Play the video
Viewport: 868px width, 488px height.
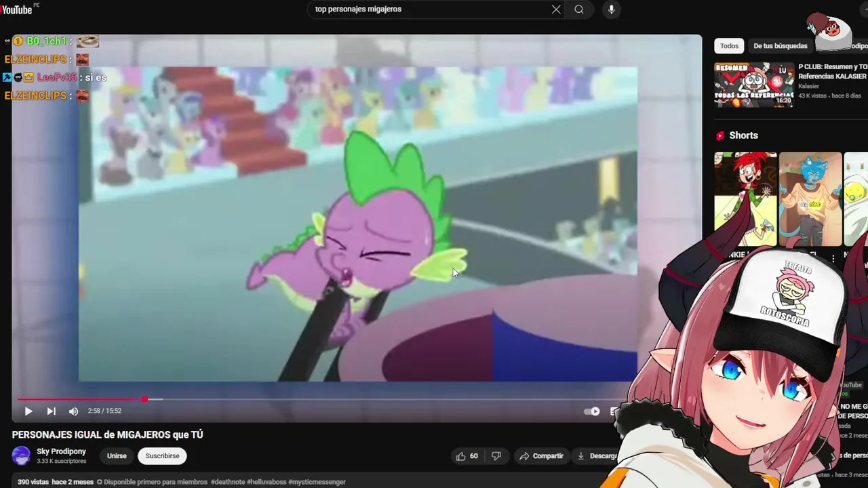(x=28, y=411)
